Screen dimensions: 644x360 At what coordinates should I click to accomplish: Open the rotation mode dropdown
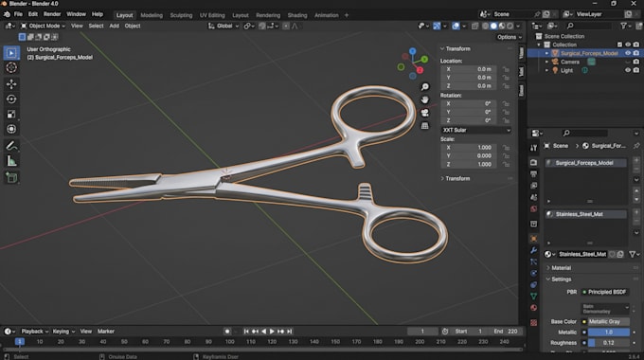coord(476,130)
